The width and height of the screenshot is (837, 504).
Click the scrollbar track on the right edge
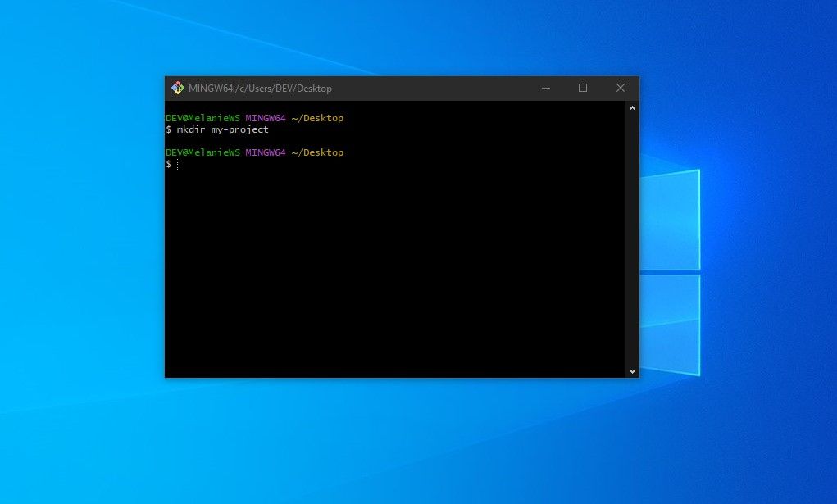tap(632, 238)
